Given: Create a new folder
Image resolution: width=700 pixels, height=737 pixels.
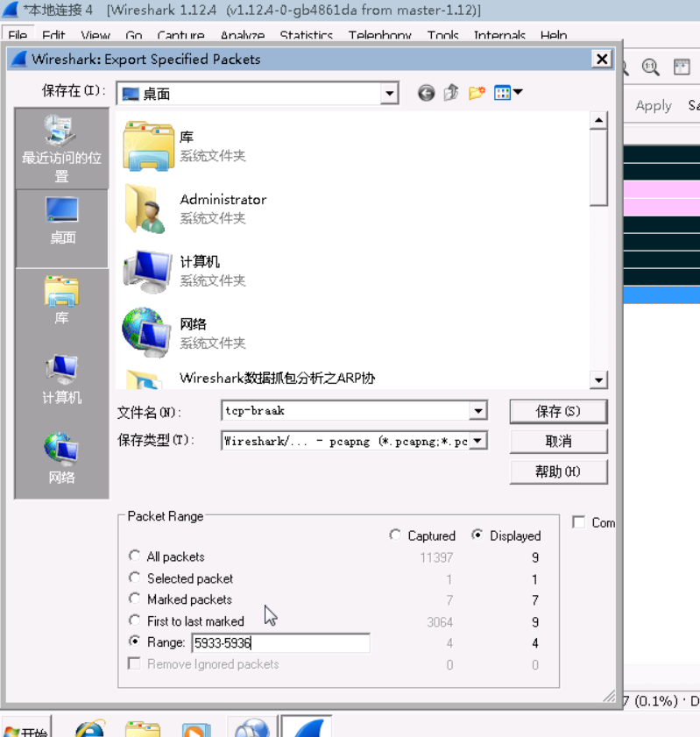Looking at the screenshot, I should [x=477, y=93].
